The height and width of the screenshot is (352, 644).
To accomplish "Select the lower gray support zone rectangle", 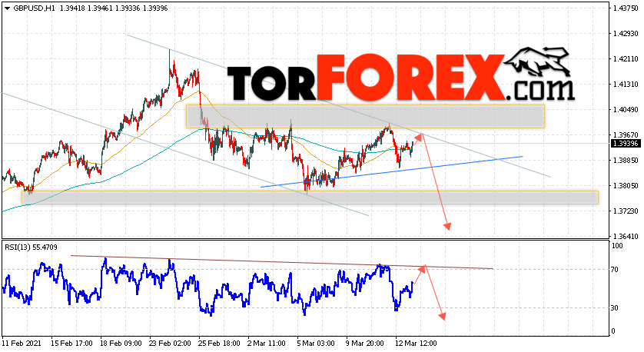I will coord(310,198).
